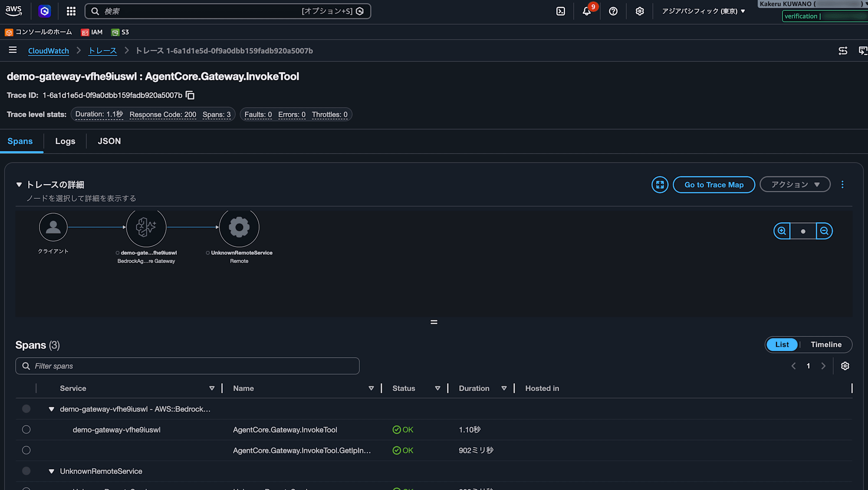Click Duration: 1.1秒 trace stat
This screenshot has width=868, height=490.
tap(99, 115)
